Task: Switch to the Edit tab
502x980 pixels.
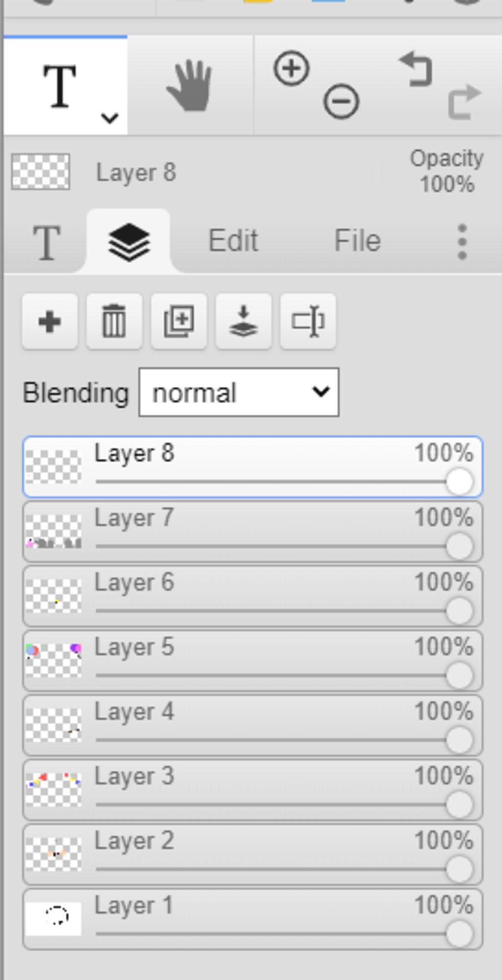Action: (x=233, y=241)
